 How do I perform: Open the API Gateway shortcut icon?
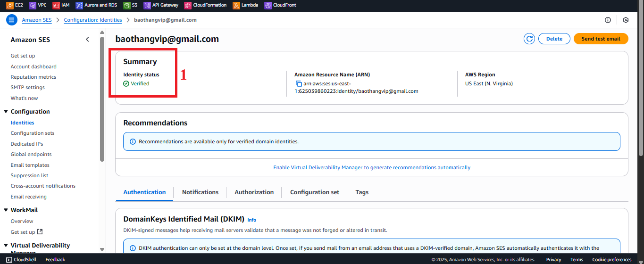pyautogui.click(x=147, y=5)
